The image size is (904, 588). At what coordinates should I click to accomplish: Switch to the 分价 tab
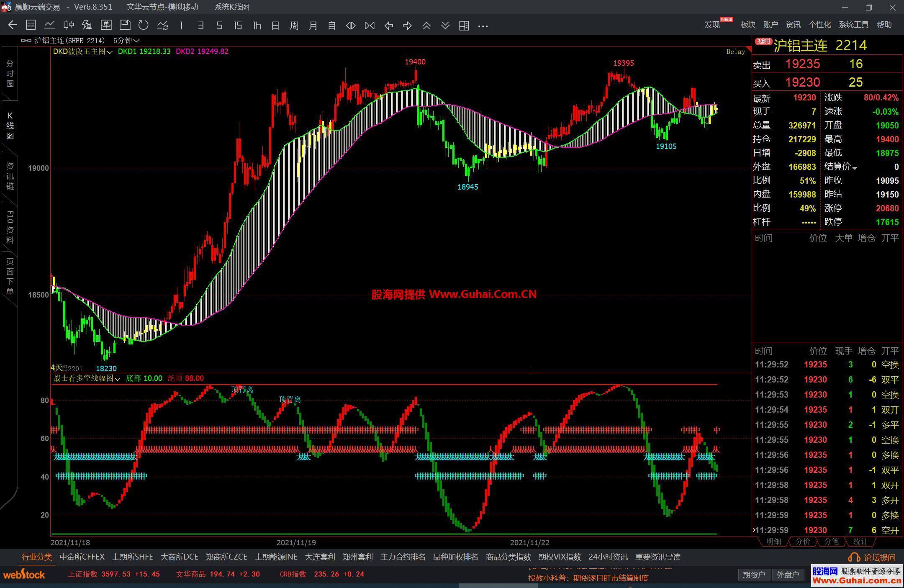click(x=802, y=542)
